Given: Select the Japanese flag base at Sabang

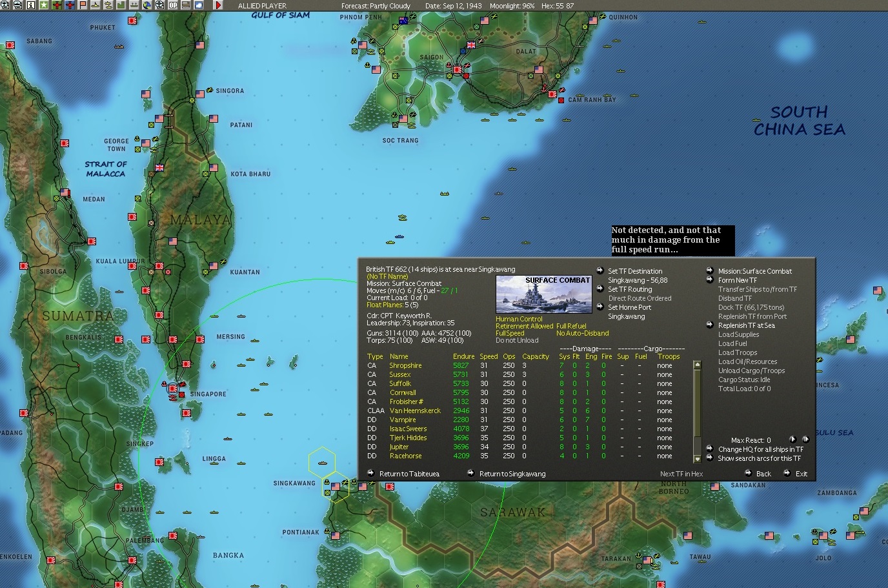Looking at the screenshot, I should coord(10,45).
